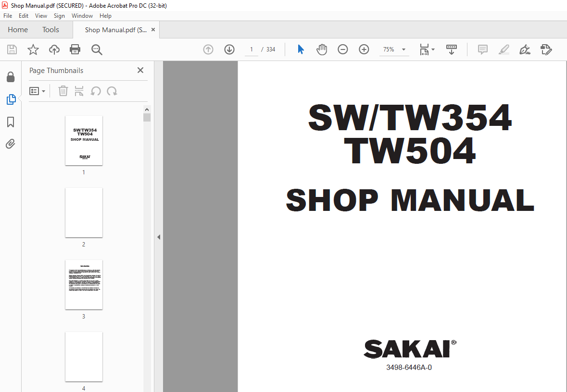Click the page number input field
The height and width of the screenshot is (392, 567).
point(252,49)
